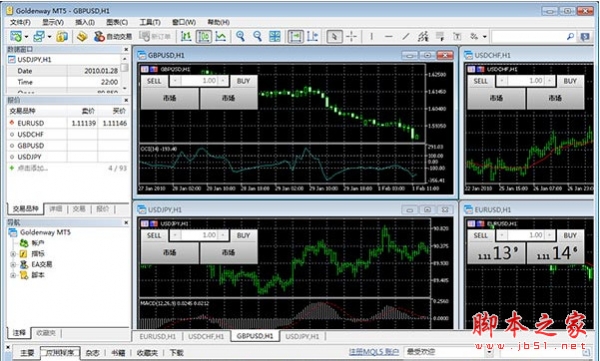Expand the EA trading tree node

click(x=13, y=265)
